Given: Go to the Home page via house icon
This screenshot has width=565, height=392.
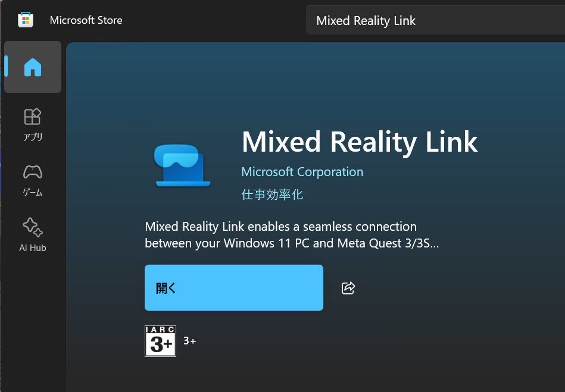Looking at the screenshot, I should (33, 67).
